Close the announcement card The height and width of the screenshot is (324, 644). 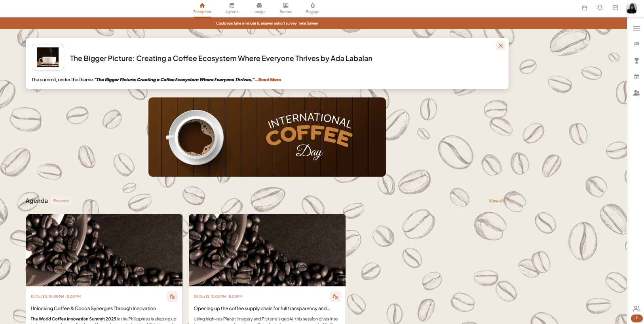pos(501,46)
